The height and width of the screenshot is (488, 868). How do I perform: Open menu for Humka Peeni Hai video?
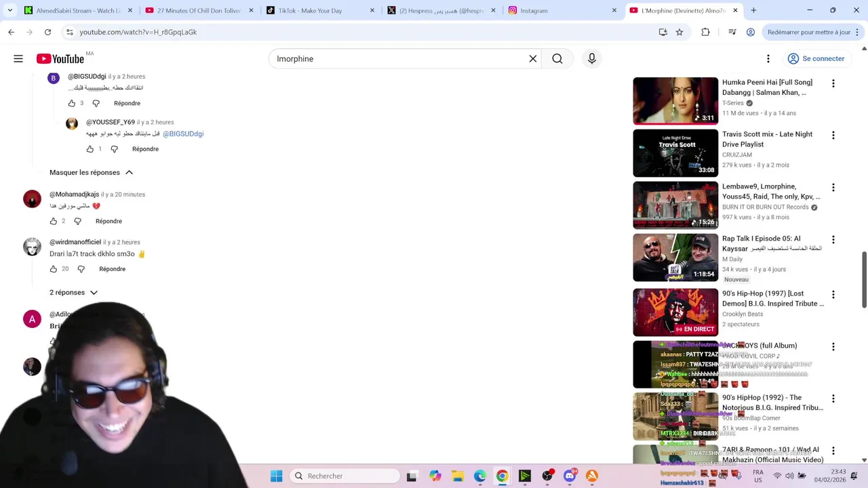coord(833,83)
